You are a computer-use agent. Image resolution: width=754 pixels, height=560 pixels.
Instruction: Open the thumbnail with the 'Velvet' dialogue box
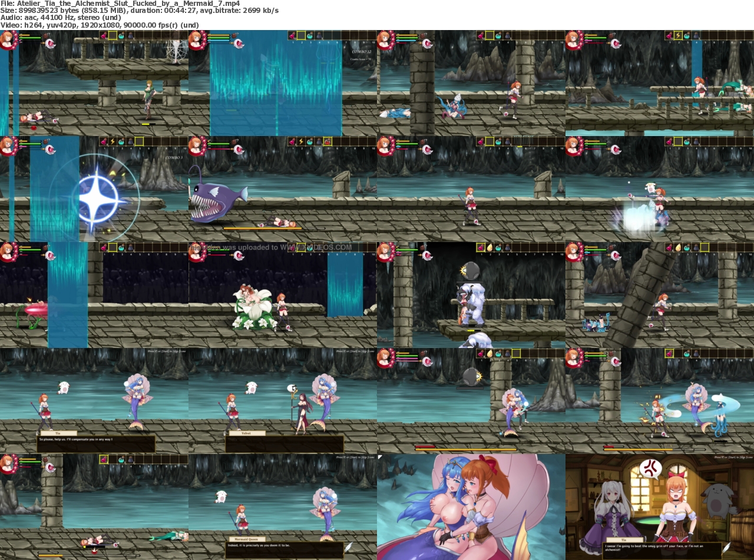tap(283, 401)
